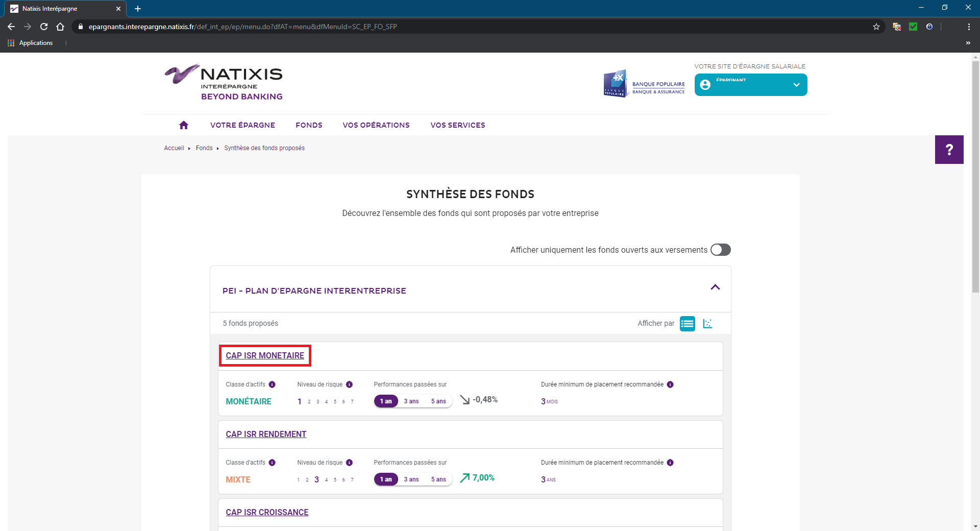Click the scrollbar down arrow
Image resolution: width=980 pixels, height=531 pixels.
tap(975, 526)
